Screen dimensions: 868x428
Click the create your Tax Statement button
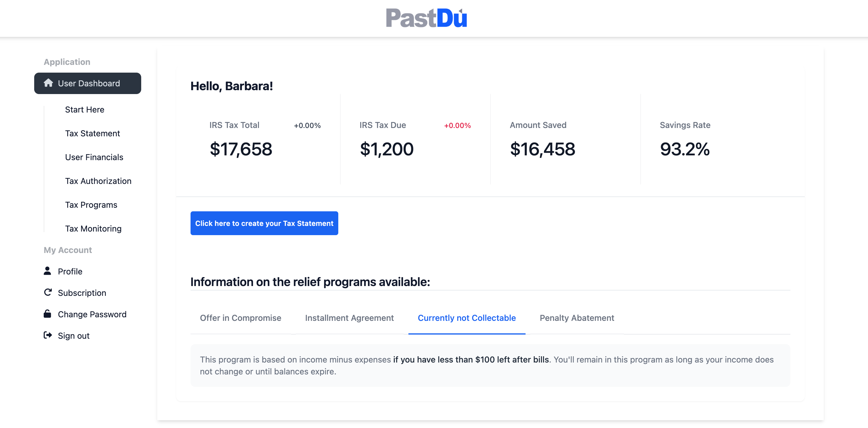click(264, 223)
